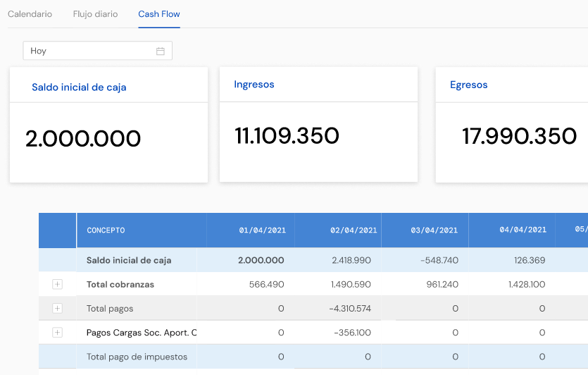Viewport: 588px width, 375px height.
Task: Switch to the Calendario tab
Action: pos(30,14)
